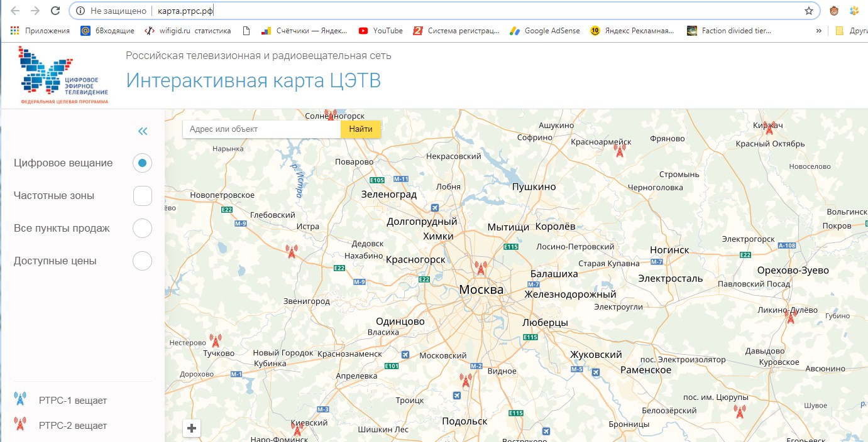Reload the page with refresh icon
Viewport: 868px width, 442px height.
pos(55,11)
